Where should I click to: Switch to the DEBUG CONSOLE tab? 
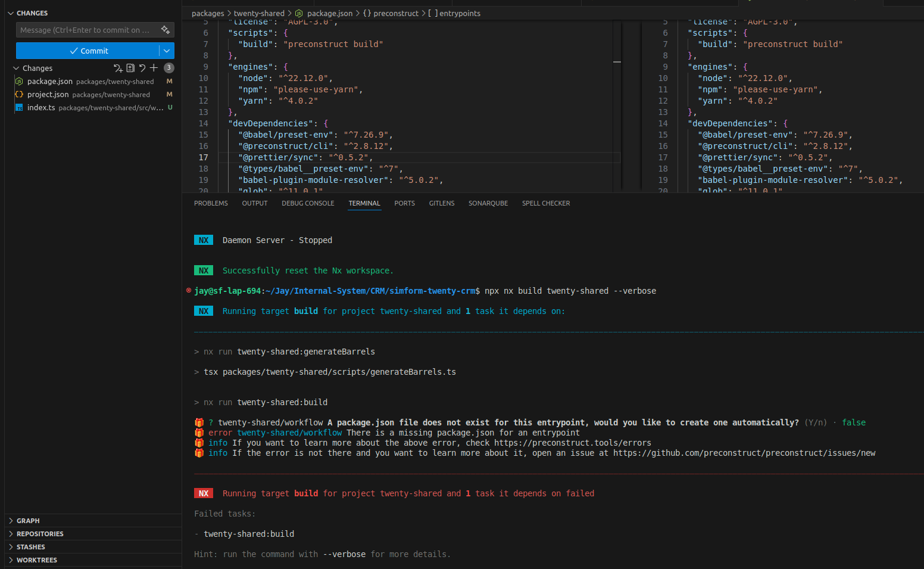point(308,203)
